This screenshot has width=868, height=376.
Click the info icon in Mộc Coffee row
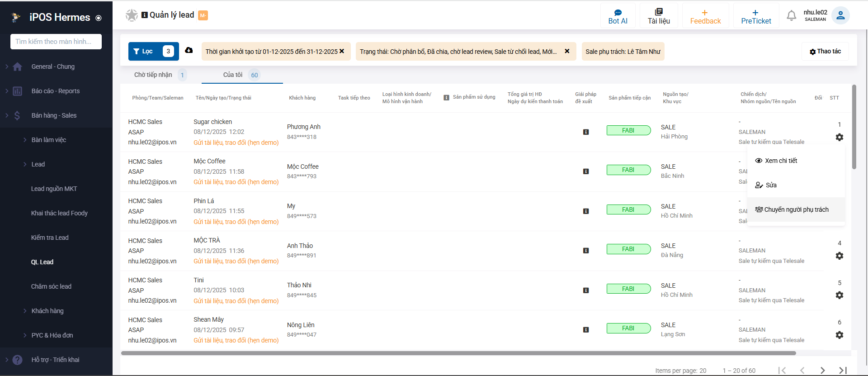[586, 171]
